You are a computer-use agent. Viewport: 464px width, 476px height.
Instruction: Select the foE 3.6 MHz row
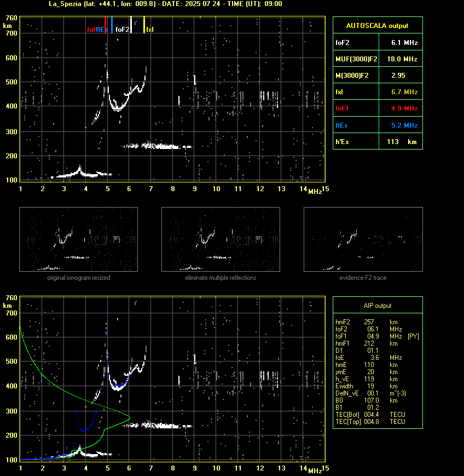(x=368, y=358)
